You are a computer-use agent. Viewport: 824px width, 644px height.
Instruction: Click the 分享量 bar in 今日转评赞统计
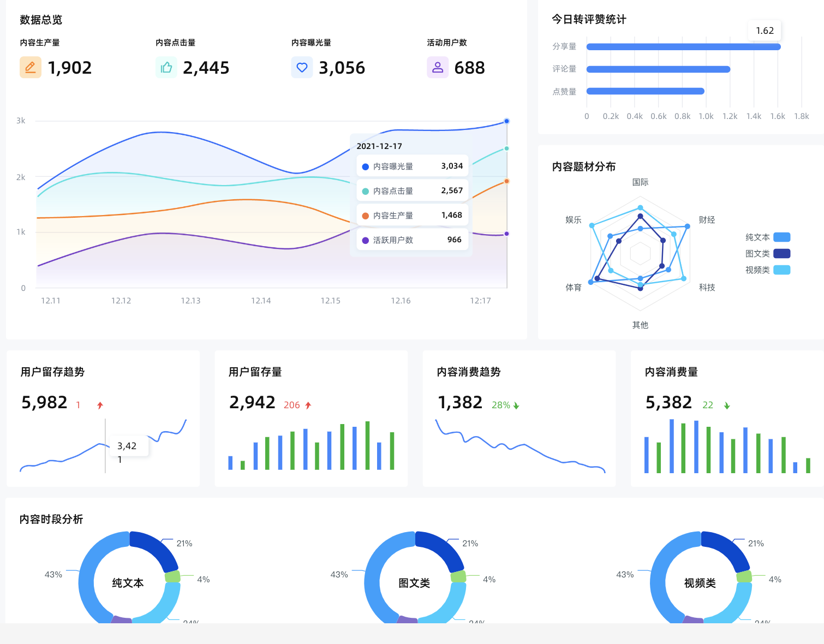pos(684,46)
